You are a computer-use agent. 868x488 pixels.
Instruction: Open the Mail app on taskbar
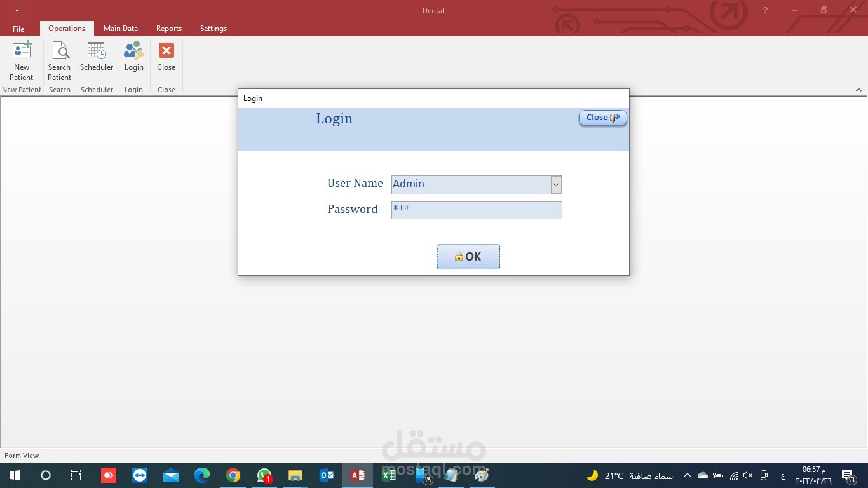171,475
